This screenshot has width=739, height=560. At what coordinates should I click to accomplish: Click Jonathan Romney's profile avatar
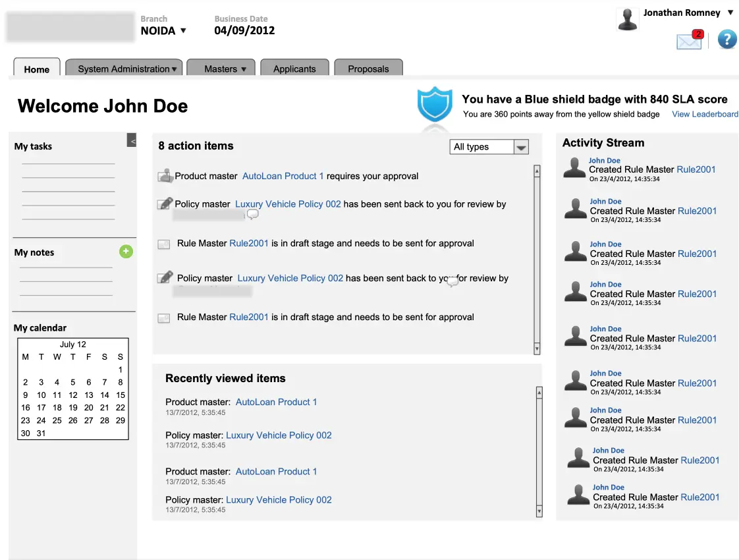click(627, 19)
